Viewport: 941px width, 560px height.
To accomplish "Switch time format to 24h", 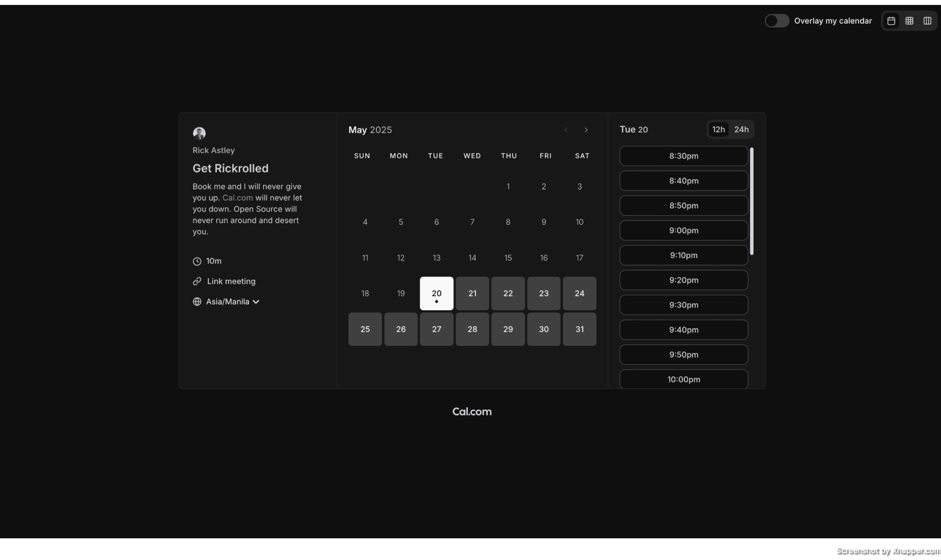I will click(x=741, y=129).
